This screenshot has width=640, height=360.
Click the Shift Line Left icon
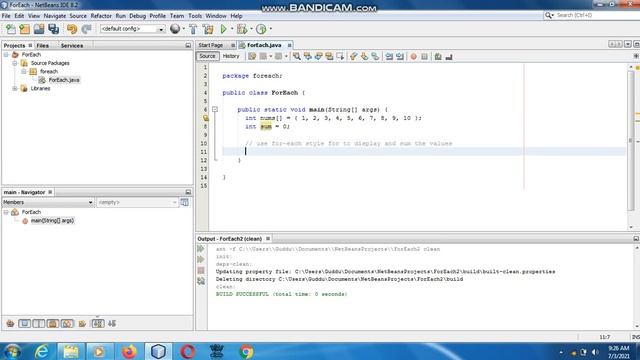[389, 56]
